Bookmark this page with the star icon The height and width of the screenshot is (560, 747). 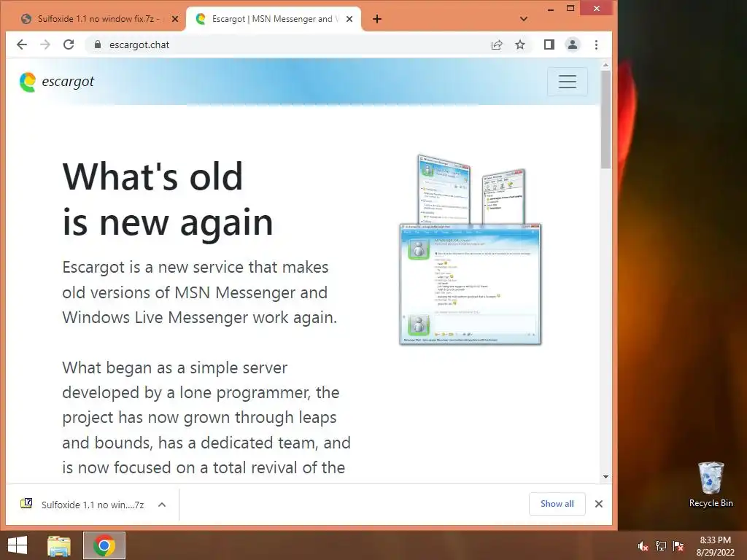tap(520, 44)
